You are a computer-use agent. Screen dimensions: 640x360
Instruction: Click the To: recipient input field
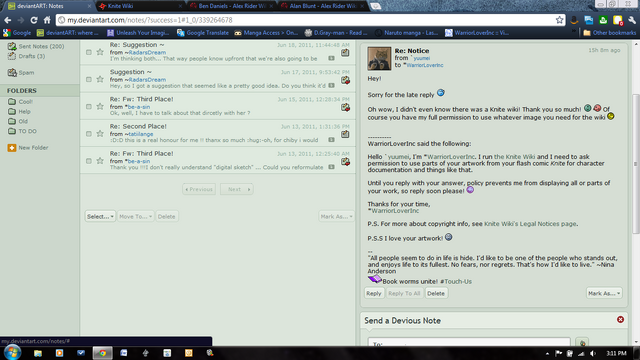[469, 342]
